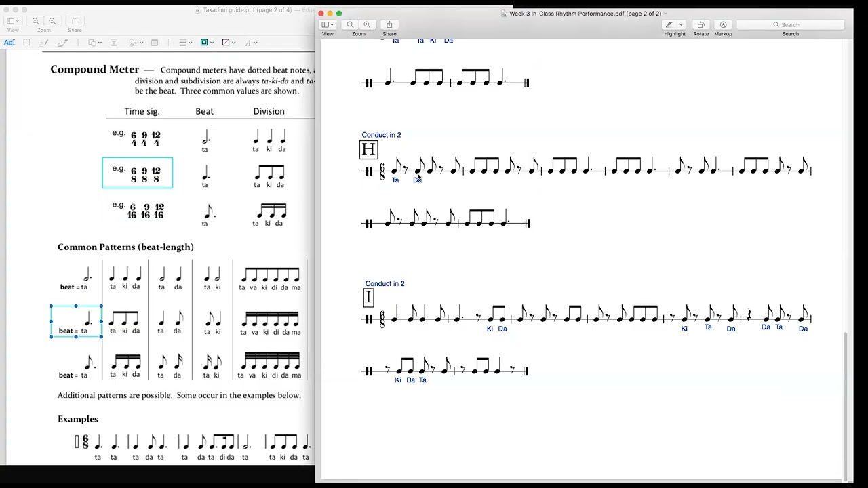Select the 'beat = ta' dotted quarter annotation box

(76, 321)
